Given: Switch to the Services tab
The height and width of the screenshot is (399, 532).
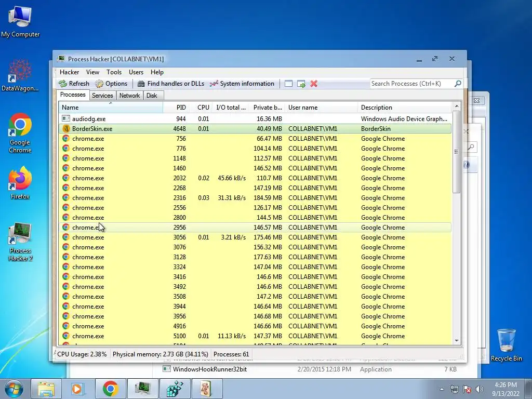Looking at the screenshot, I should 102,96.
